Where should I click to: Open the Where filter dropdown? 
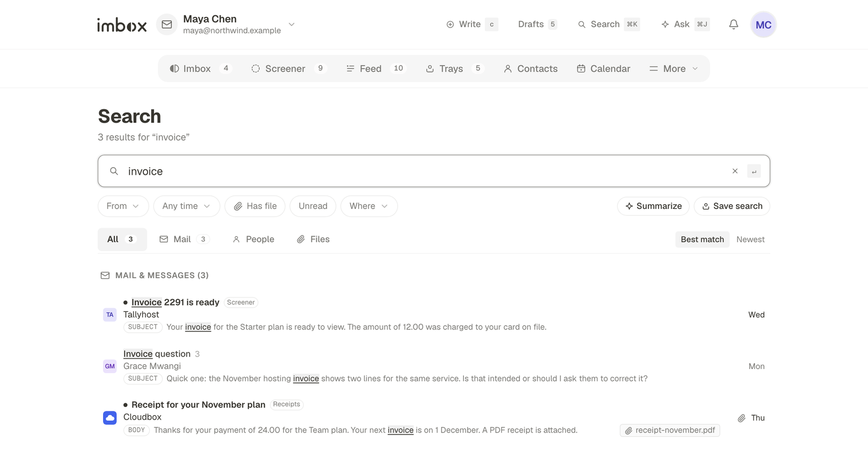[x=369, y=206]
